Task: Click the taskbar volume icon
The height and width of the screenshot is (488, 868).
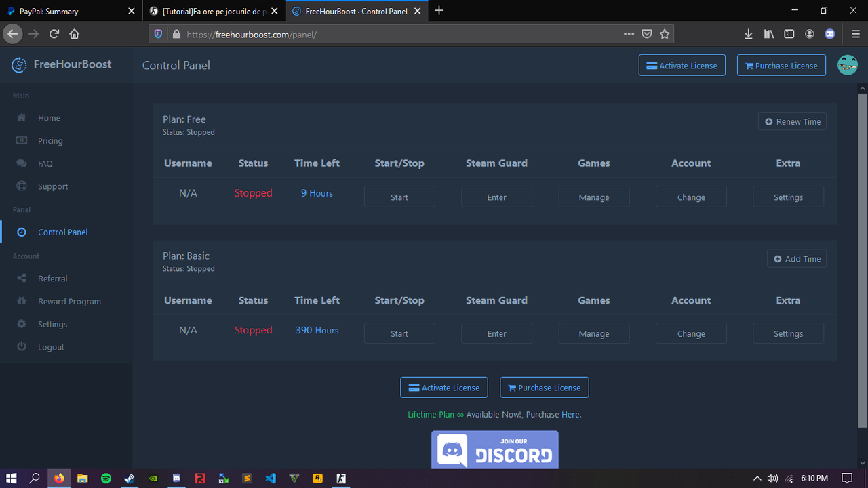Action: (772, 478)
